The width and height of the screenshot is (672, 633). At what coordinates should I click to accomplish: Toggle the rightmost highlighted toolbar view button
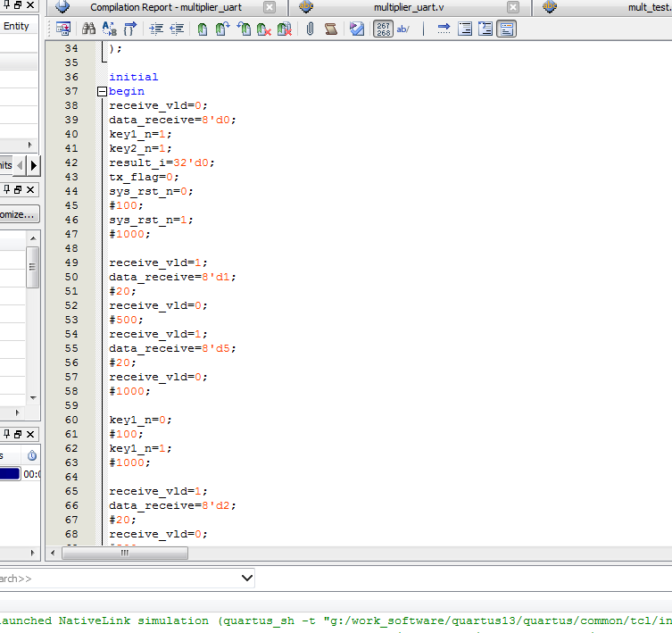pyautogui.click(x=506, y=29)
